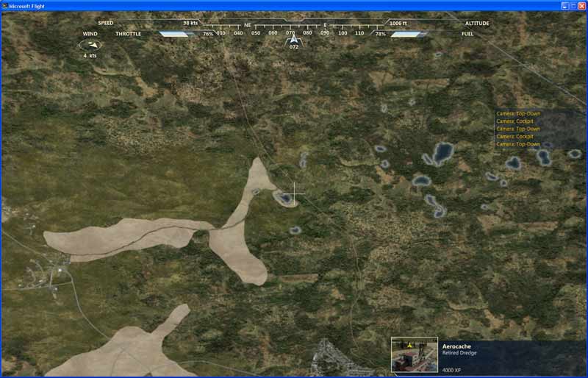Click the FUEL label
The image size is (588, 378).
[x=467, y=34]
